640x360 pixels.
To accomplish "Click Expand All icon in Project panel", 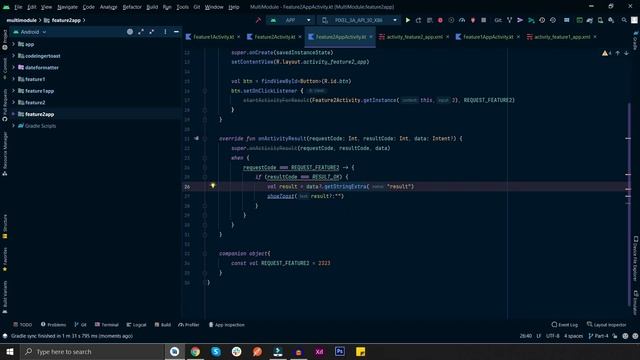I will click(141, 32).
